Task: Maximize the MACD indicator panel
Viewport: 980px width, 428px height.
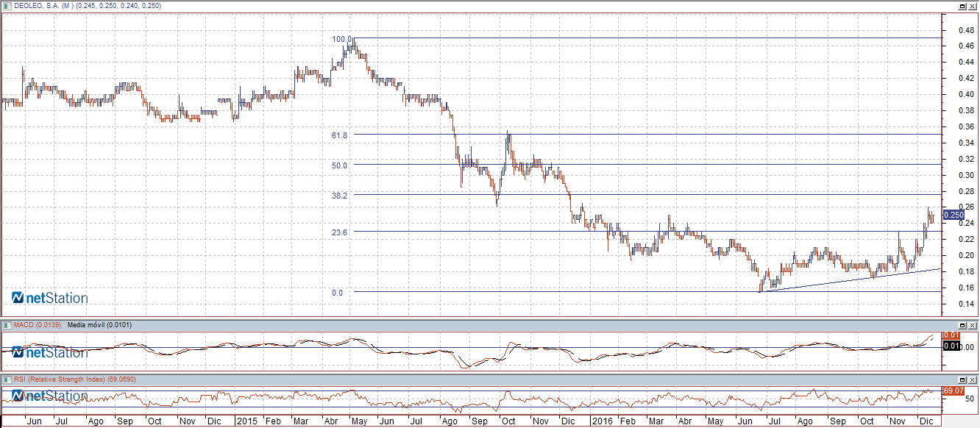Action: [962, 324]
